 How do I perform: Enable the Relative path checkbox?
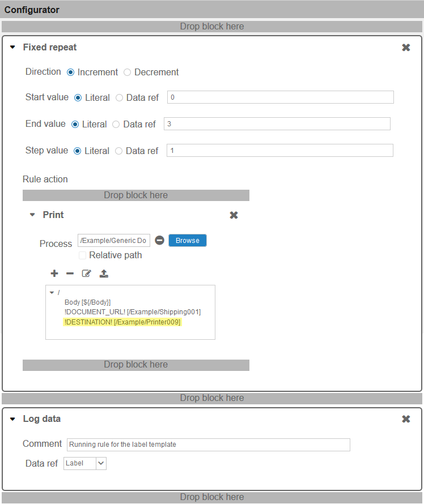point(83,255)
